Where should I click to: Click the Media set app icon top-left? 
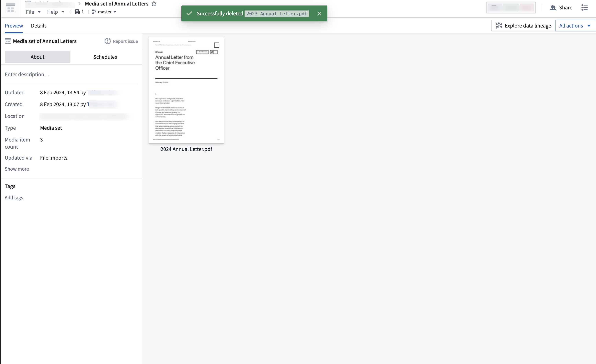pos(10,7)
